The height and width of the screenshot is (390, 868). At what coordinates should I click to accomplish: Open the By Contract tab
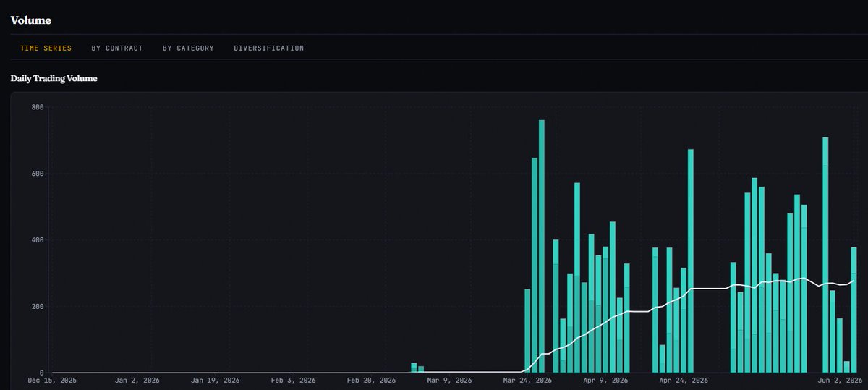117,48
